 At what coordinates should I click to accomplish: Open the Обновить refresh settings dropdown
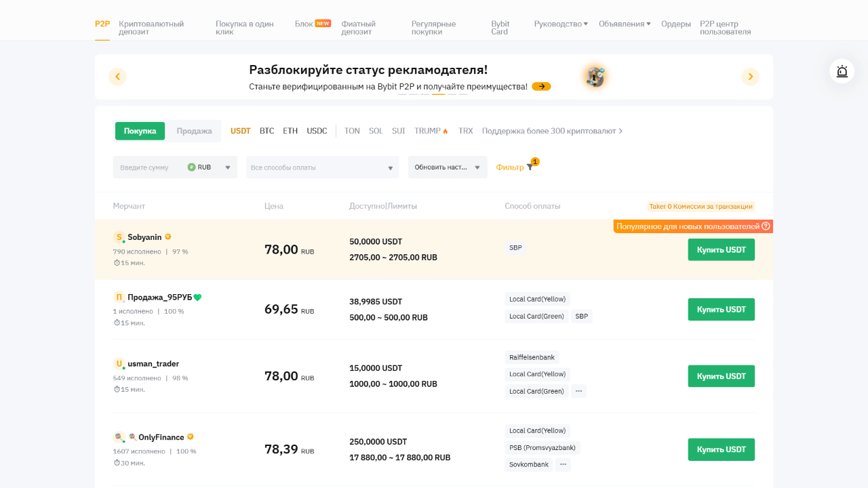pos(447,167)
